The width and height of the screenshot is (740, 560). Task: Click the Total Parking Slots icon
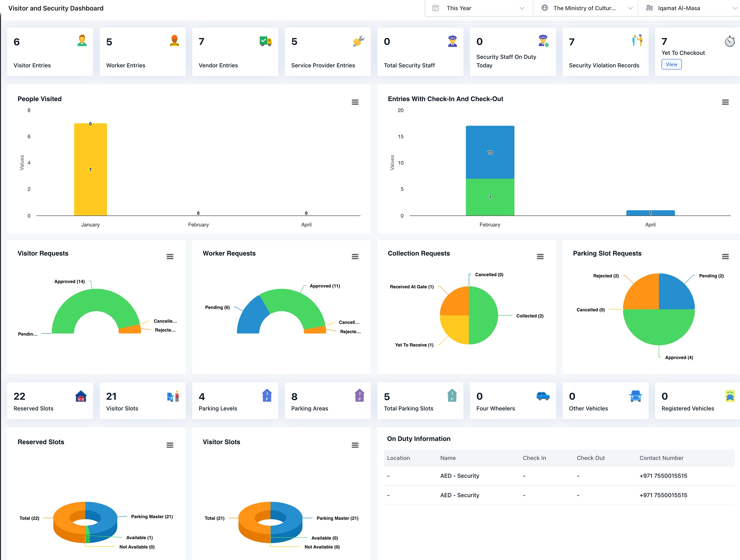[452, 395]
